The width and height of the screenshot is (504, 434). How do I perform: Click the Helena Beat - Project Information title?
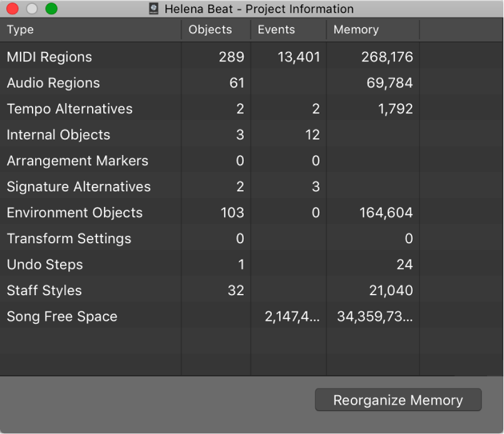tap(259, 9)
